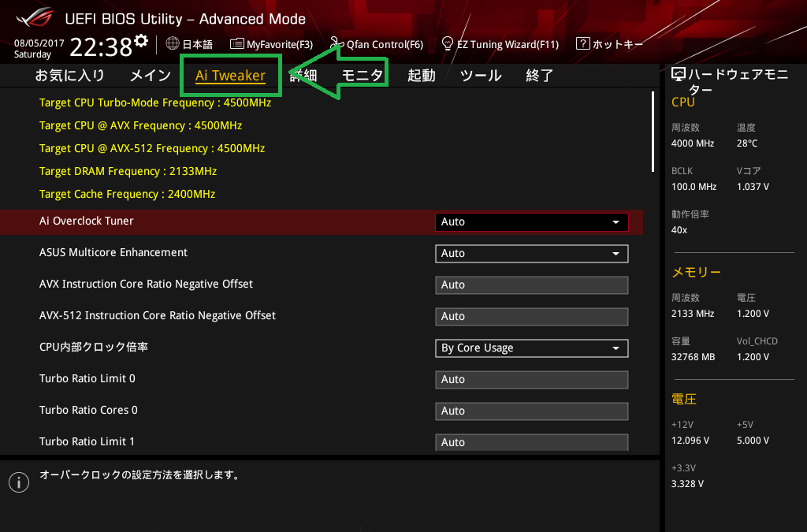Click the info icon in the help area
The width and height of the screenshot is (807, 532).
(19, 482)
